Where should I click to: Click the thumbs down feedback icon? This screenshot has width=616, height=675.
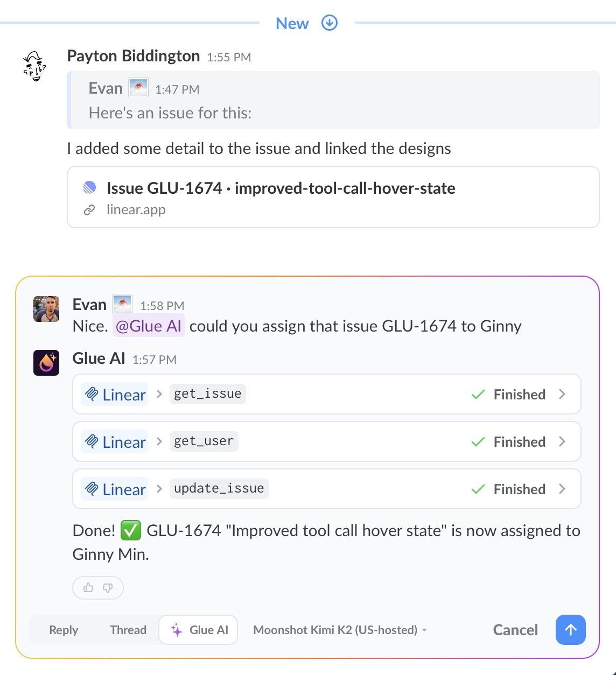pos(108,588)
